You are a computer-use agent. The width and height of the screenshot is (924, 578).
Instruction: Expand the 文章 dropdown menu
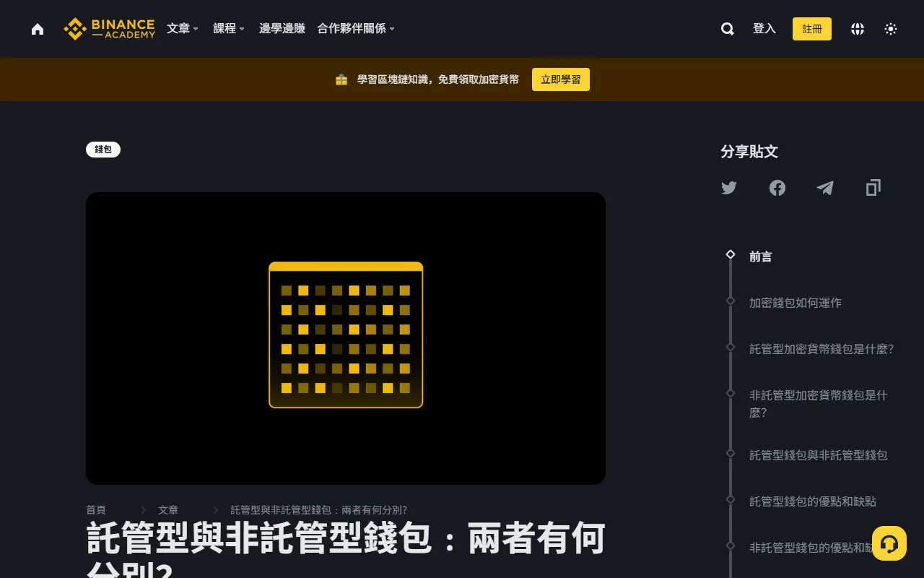tap(183, 29)
